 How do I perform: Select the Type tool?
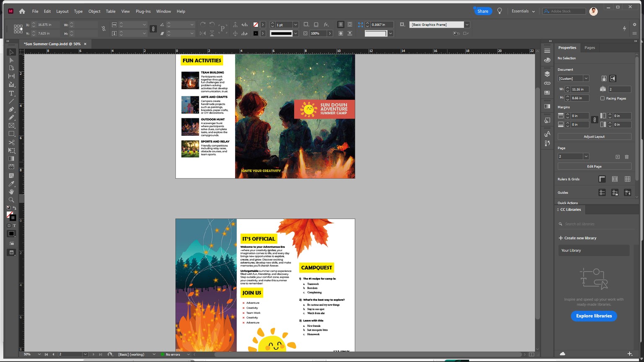11,93
